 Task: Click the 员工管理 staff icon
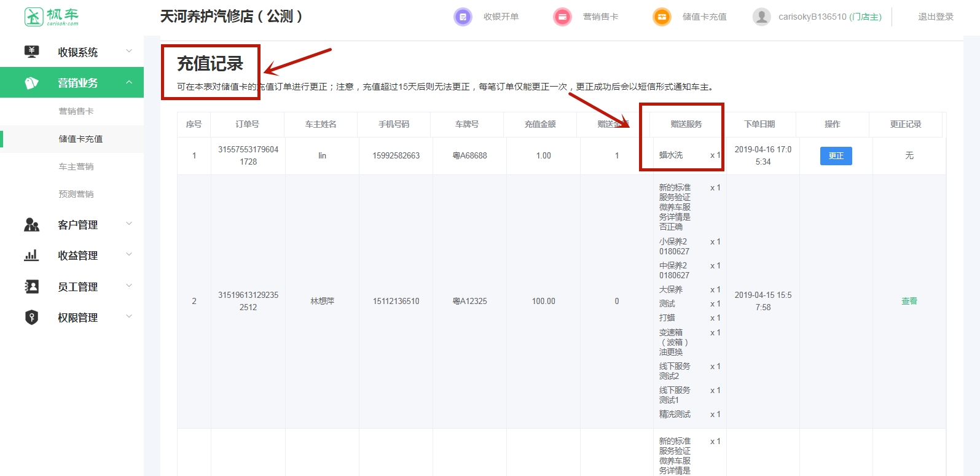(31, 287)
